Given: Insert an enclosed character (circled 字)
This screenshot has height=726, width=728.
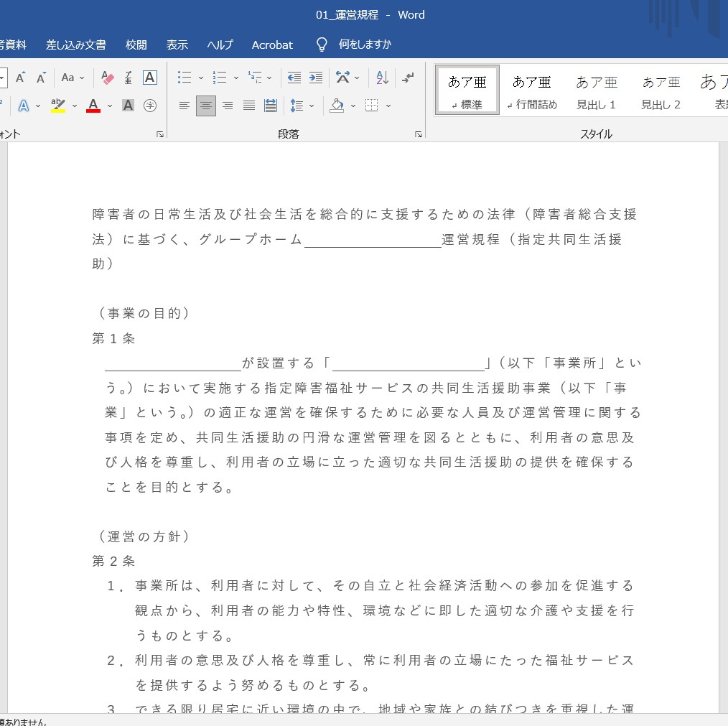Looking at the screenshot, I should (x=149, y=106).
